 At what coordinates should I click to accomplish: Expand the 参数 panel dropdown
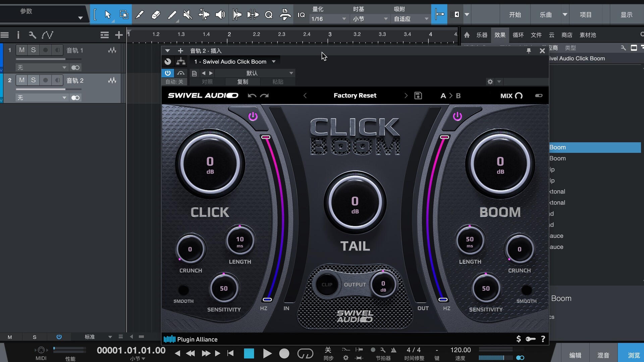(x=80, y=18)
